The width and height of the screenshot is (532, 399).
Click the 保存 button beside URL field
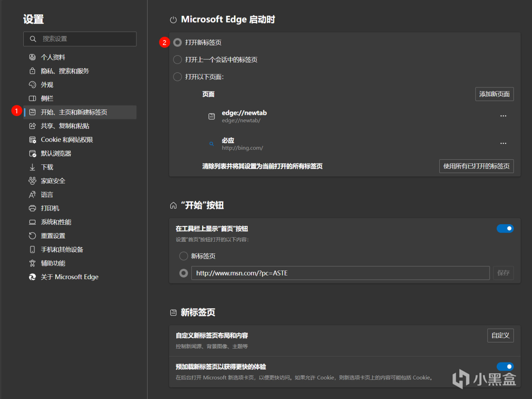pyautogui.click(x=503, y=273)
